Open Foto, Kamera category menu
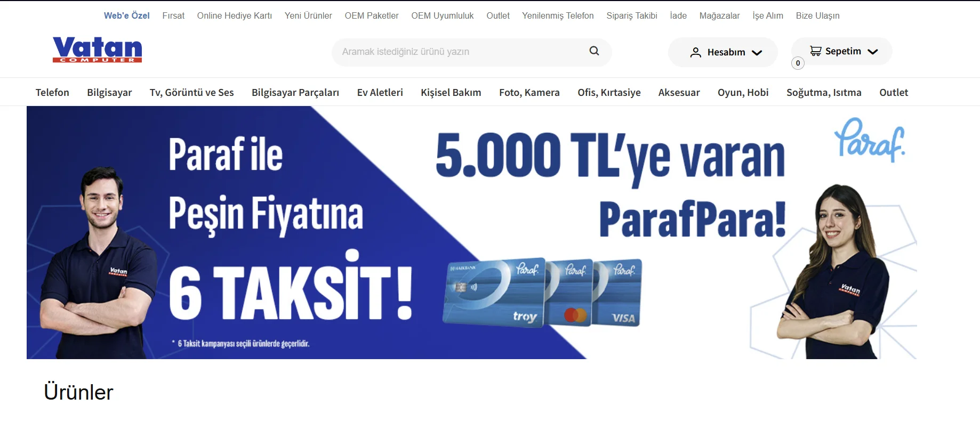The width and height of the screenshot is (980, 422). 529,92
